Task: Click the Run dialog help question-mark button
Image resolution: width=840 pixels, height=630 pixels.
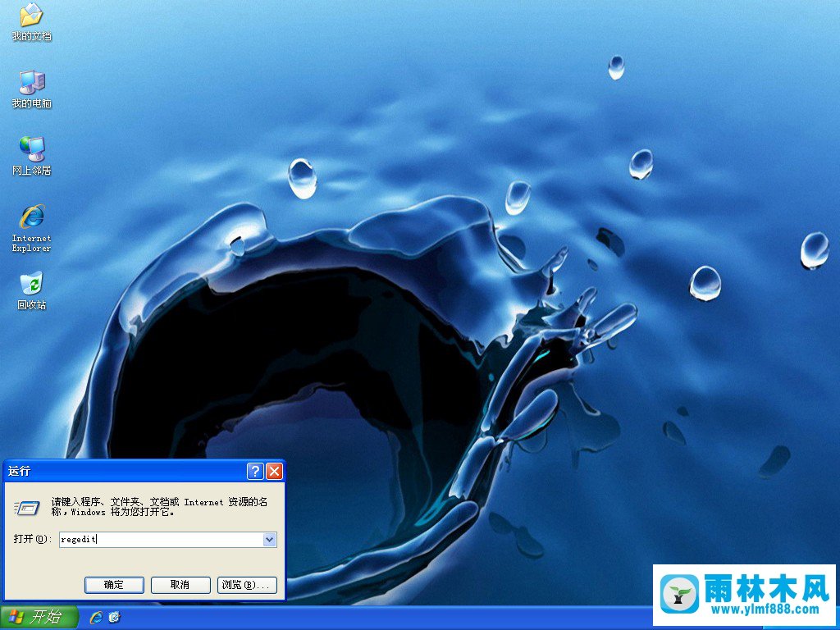Action: click(255, 472)
